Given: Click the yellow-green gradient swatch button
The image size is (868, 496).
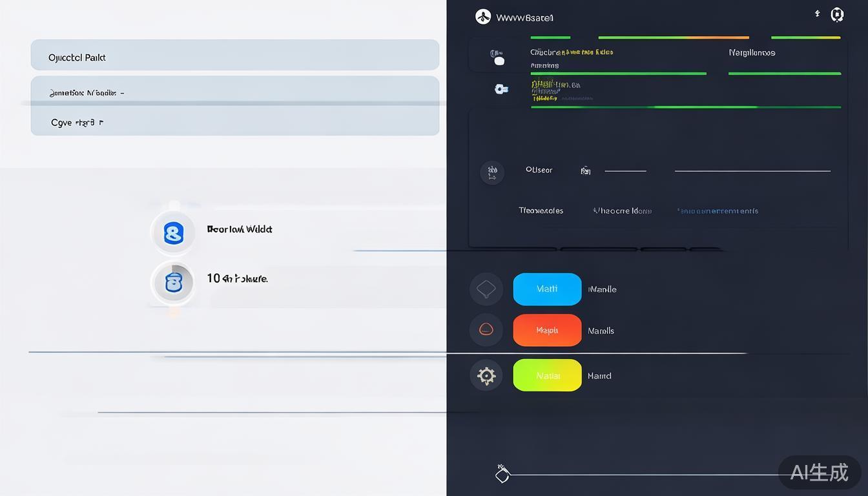Looking at the screenshot, I should (547, 375).
